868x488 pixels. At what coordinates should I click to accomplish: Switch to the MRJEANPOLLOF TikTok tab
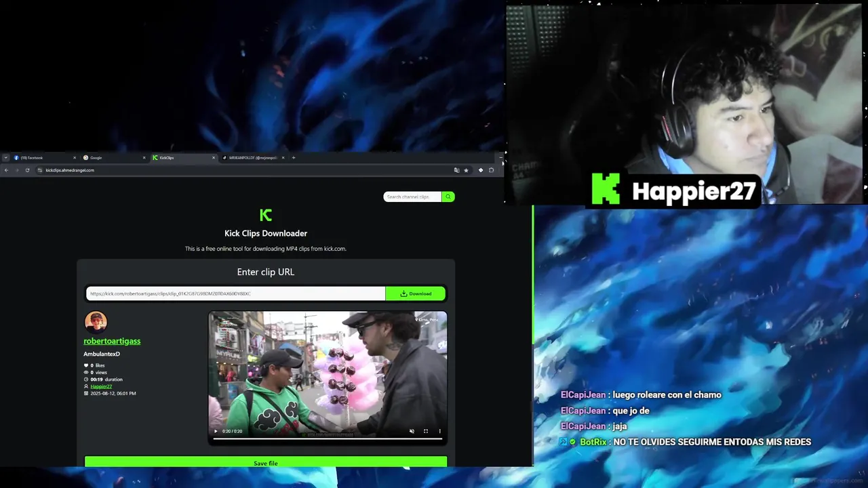(253, 157)
